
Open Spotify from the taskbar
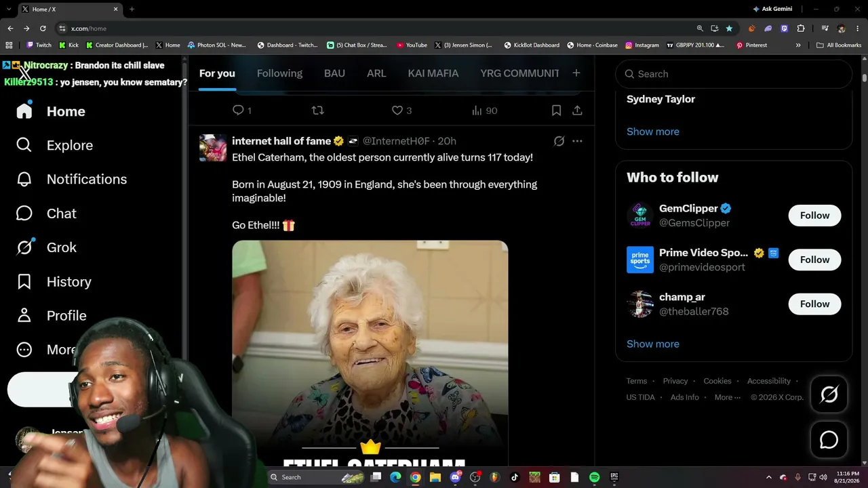click(x=594, y=477)
